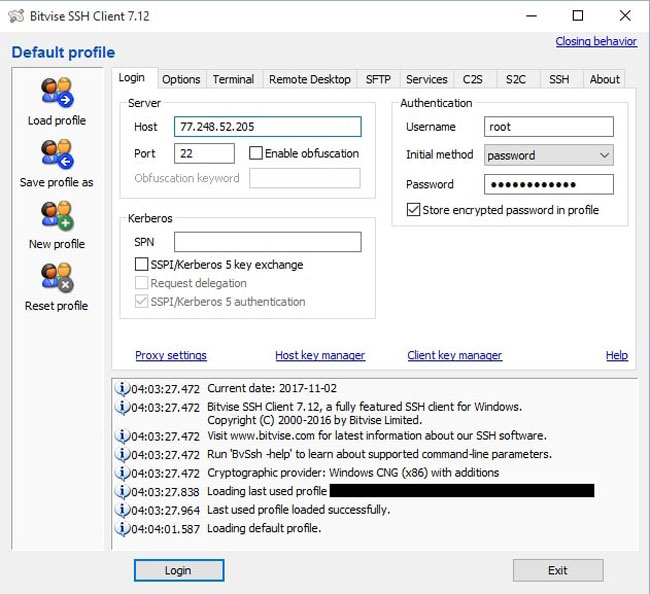This screenshot has width=650, height=594.
Task: Click the Save profile as icon
Action: pyautogui.click(x=57, y=154)
